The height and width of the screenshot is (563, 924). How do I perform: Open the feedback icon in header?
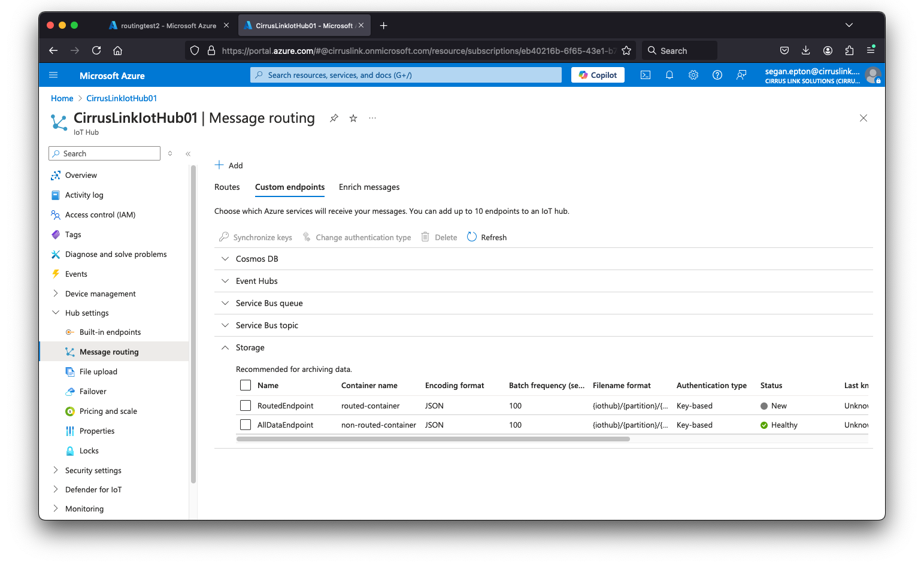pos(741,75)
